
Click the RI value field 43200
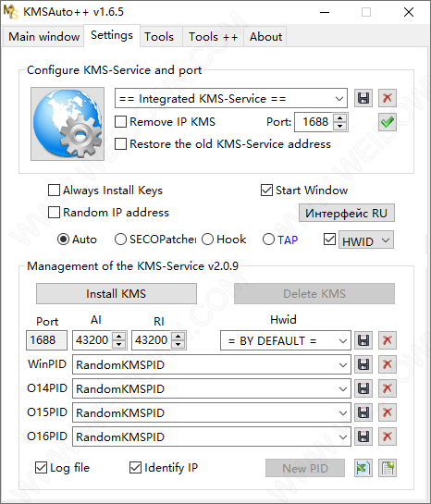(152, 340)
